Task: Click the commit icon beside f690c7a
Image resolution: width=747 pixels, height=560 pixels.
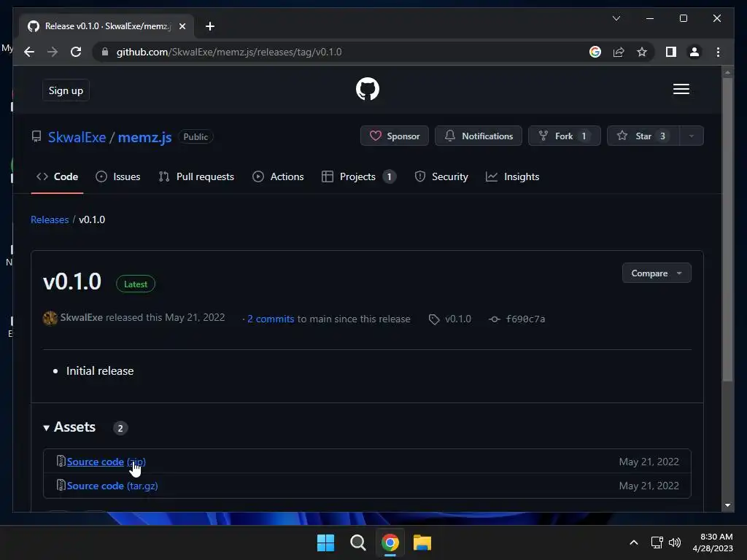Action: pyautogui.click(x=494, y=319)
